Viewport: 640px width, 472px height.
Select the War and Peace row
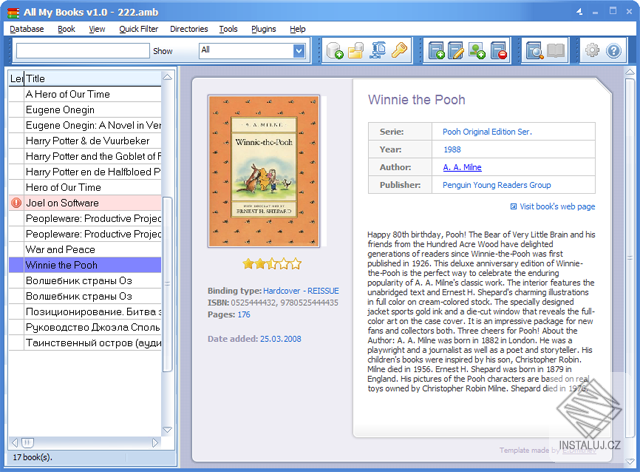[x=85, y=249]
